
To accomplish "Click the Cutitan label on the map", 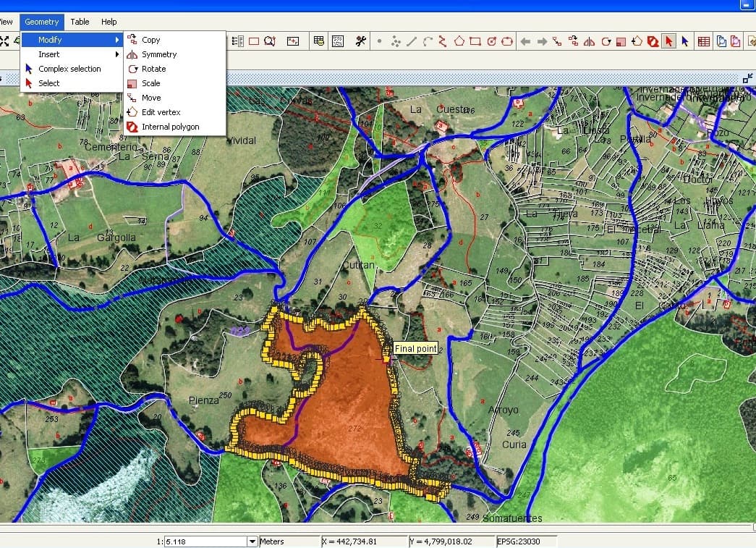I will [x=358, y=265].
